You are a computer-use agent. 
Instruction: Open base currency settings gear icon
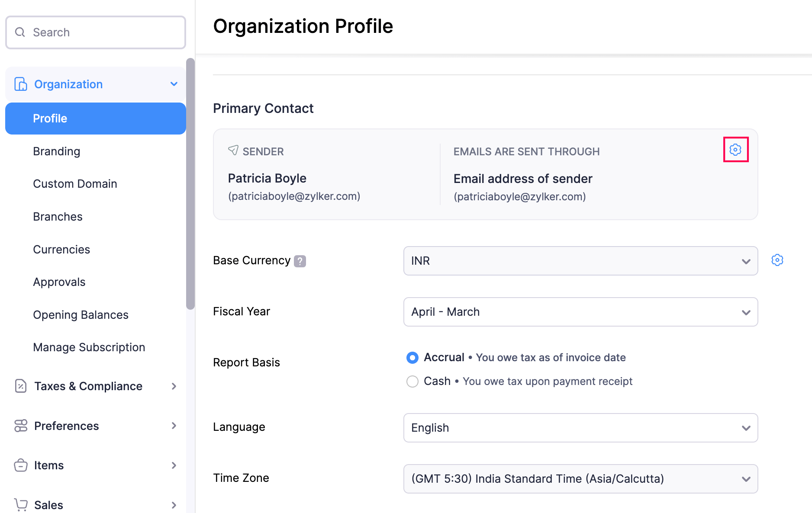pyautogui.click(x=777, y=260)
